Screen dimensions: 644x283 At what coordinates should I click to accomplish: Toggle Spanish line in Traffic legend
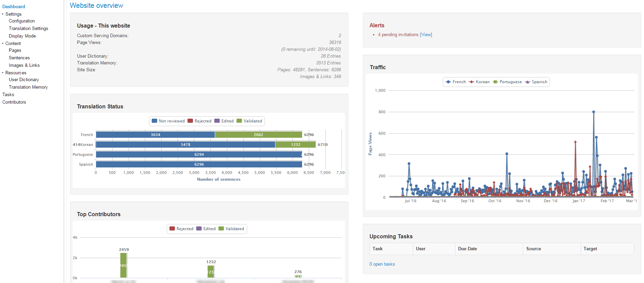click(x=536, y=82)
